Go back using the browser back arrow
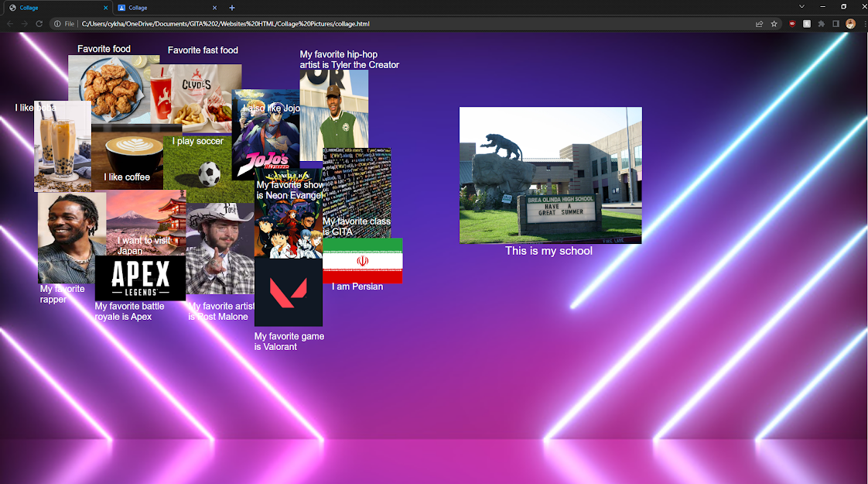 point(10,24)
